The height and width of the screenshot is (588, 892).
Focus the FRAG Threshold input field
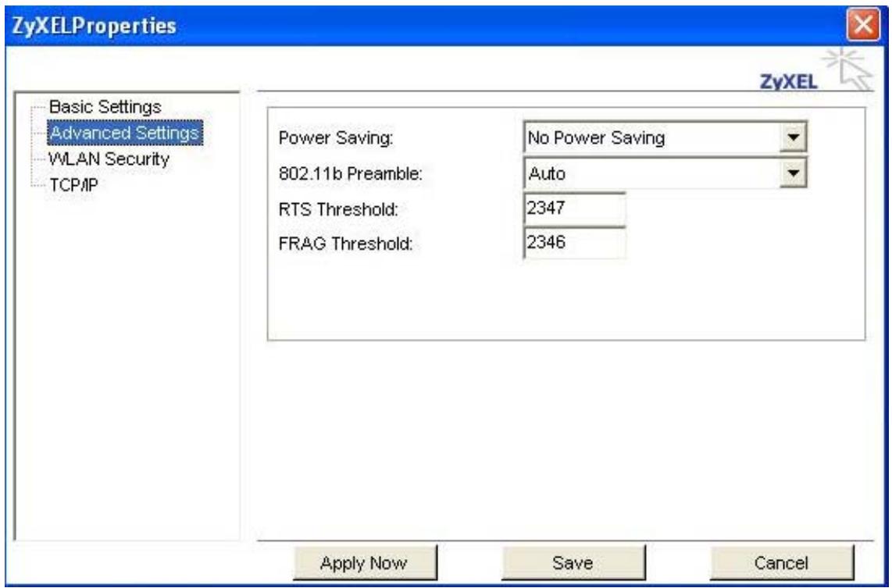pyautogui.click(x=575, y=243)
